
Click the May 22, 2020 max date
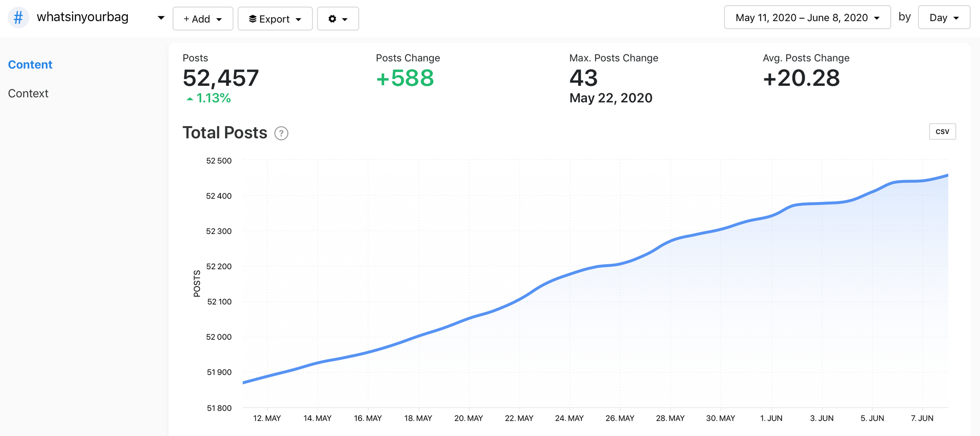(611, 98)
